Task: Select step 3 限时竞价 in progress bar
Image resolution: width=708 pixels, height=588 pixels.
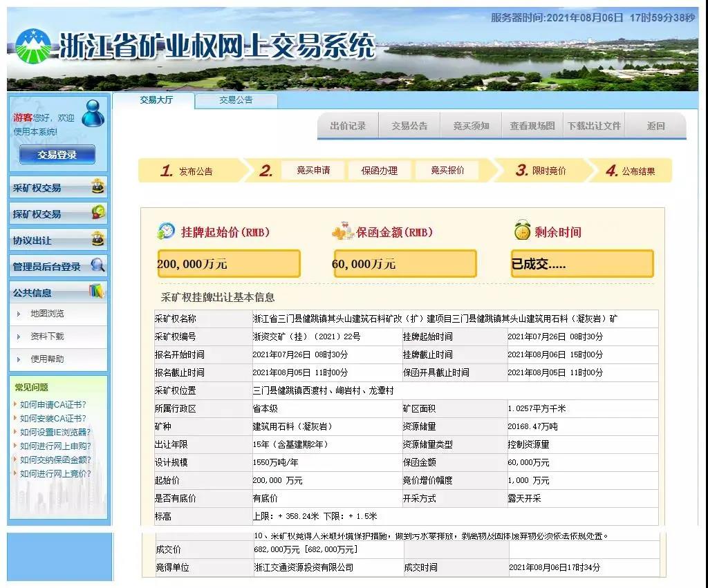Action: (x=541, y=171)
